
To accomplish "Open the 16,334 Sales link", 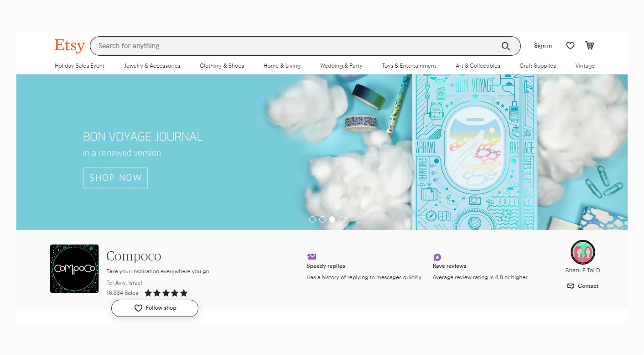I will point(122,293).
